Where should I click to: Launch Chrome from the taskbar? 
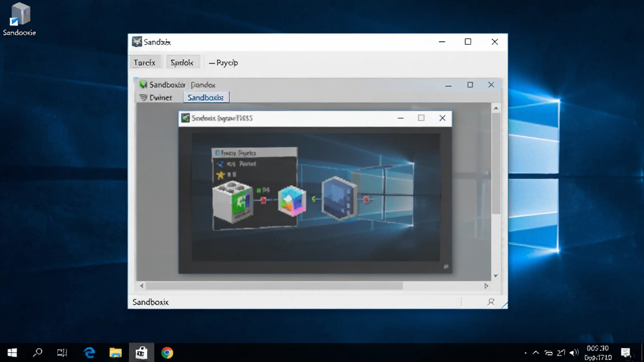tap(167, 353)
